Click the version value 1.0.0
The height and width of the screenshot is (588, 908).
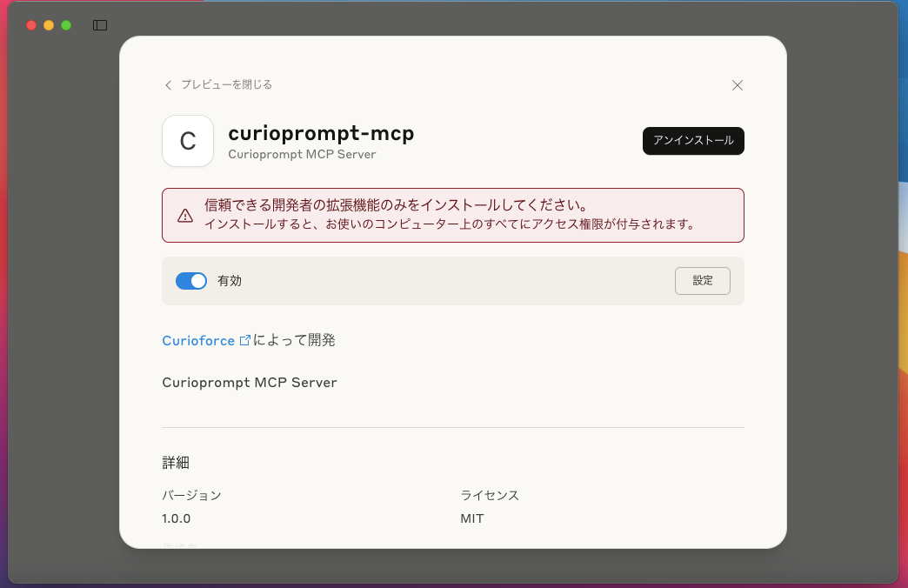pyautogui.click(x=176, y=518)
